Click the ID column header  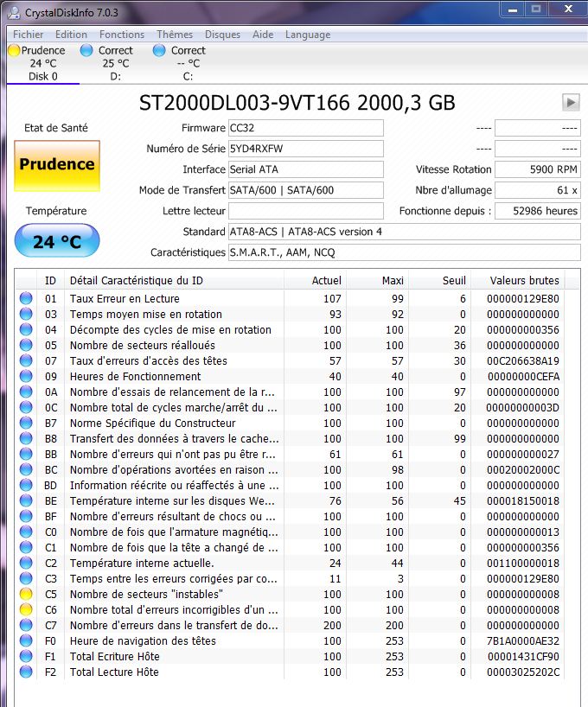[x=50, y=280]
